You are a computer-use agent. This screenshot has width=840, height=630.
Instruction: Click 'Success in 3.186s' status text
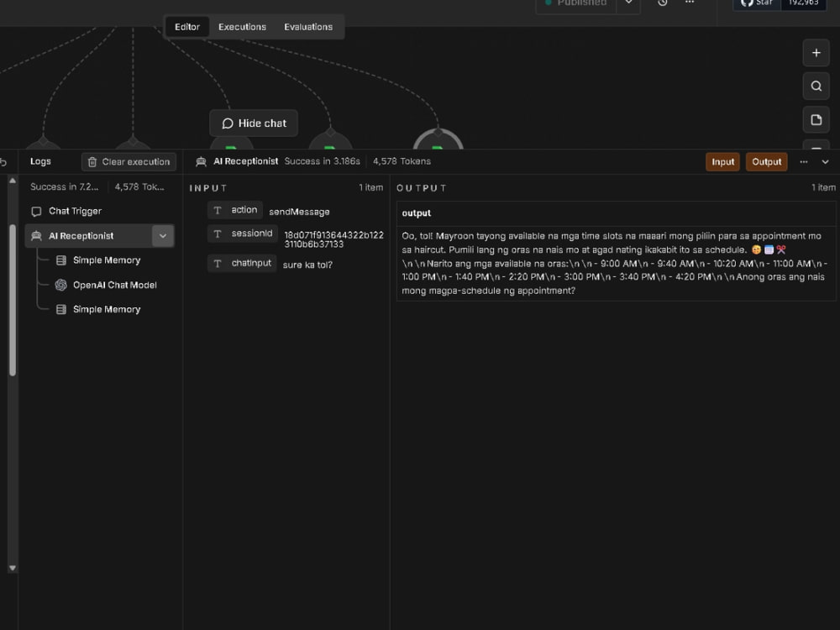[x=322, y=161]
